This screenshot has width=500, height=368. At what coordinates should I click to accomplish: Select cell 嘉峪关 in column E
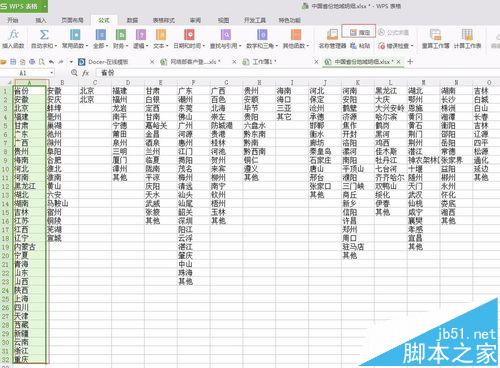(x=161, y=126)
